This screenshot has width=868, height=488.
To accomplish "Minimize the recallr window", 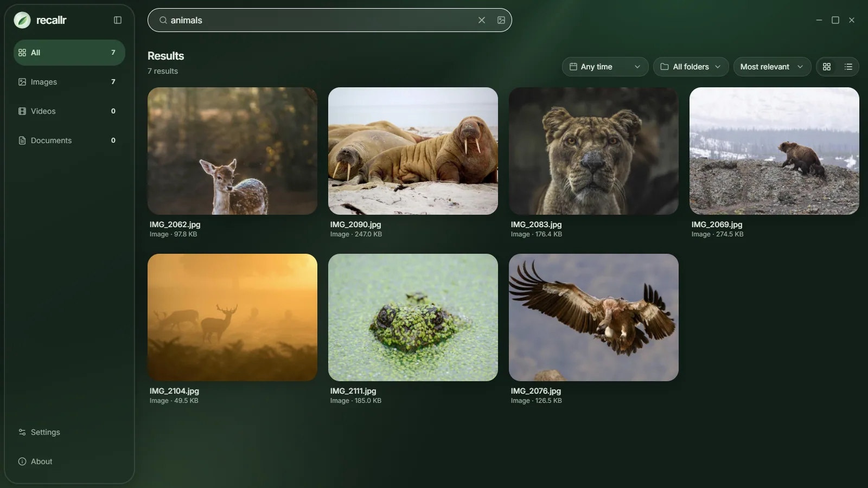I will coord(819,20).
